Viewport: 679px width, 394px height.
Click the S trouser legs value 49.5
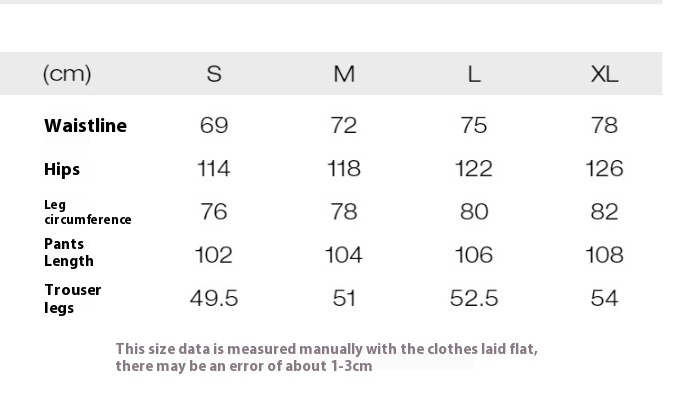214,298
